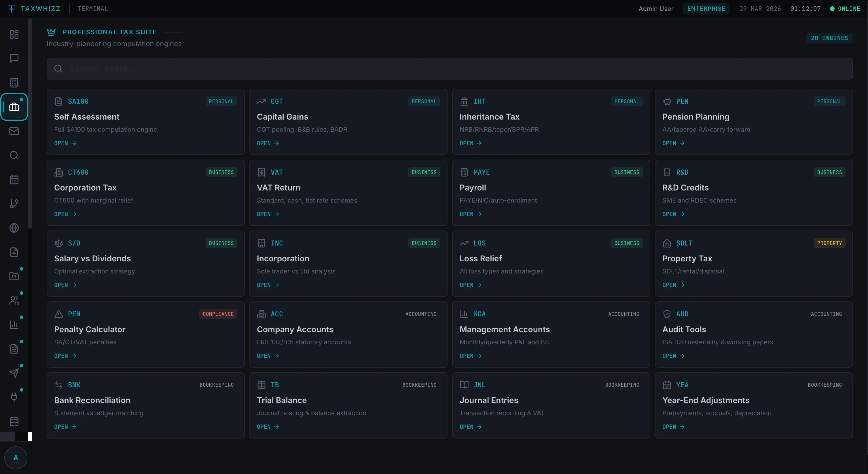Click OPEN on the Payroll card
The height and width of the screenshot is (474, 868).
[471, 214]
